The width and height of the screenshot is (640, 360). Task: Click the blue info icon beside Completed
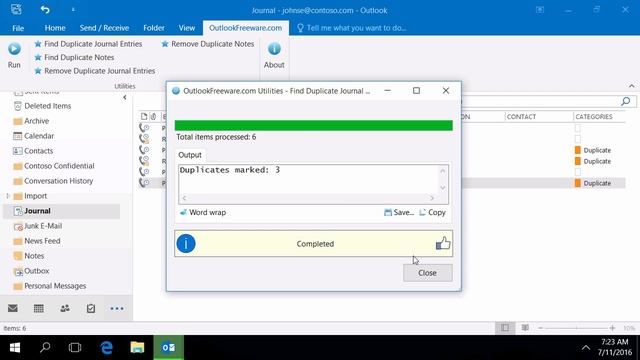tap(186, 244)
